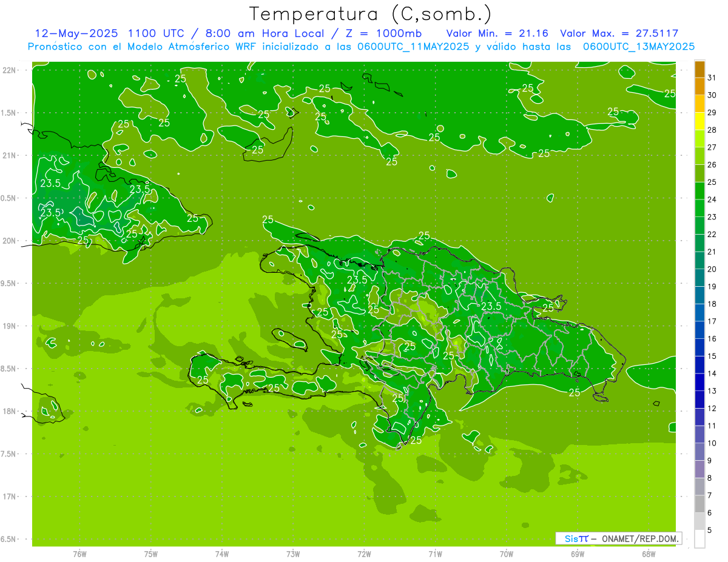Image resolution: width=728 pixels, height=562 pixels.
Task: Pick the yellow swatch between 28 and 29
Action: click(699, 121)
